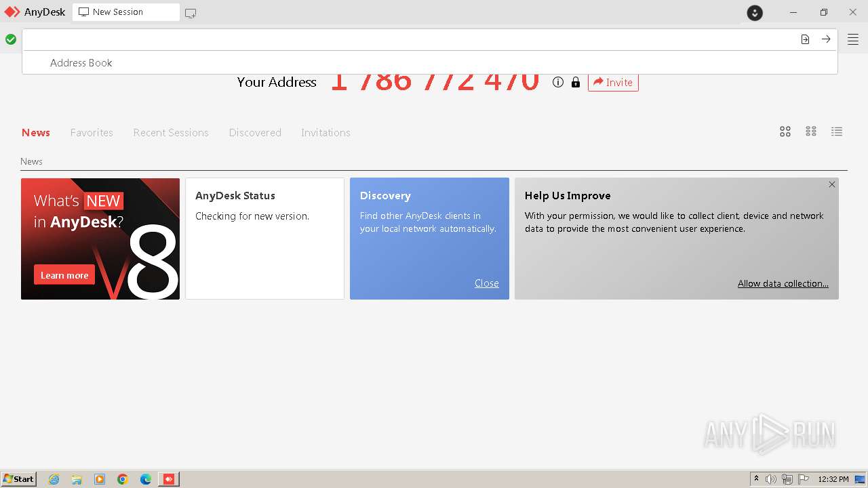Click AnyDesk taskbar button
This screenshot has width=868, height=488.
[169, 479]
